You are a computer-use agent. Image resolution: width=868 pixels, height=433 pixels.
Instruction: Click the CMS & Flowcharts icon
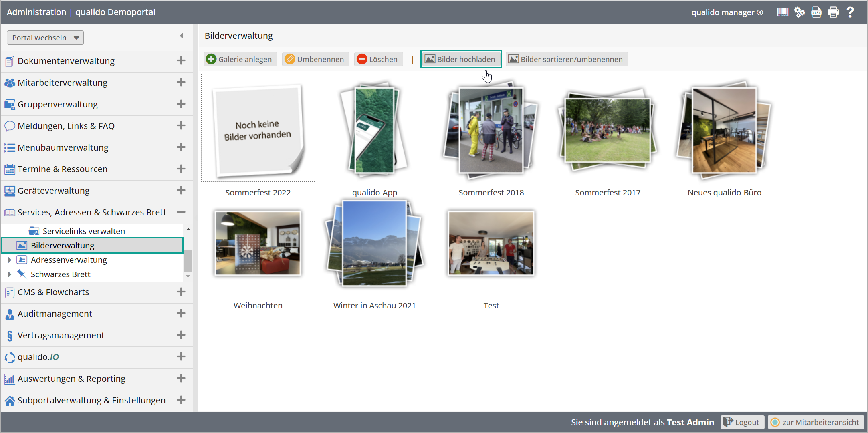pos(10,292)
